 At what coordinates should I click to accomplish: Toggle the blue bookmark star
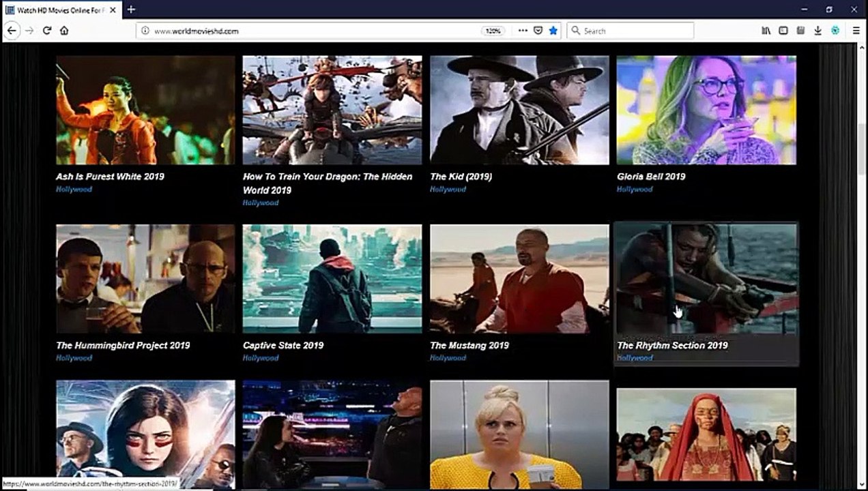click(553, 31)
